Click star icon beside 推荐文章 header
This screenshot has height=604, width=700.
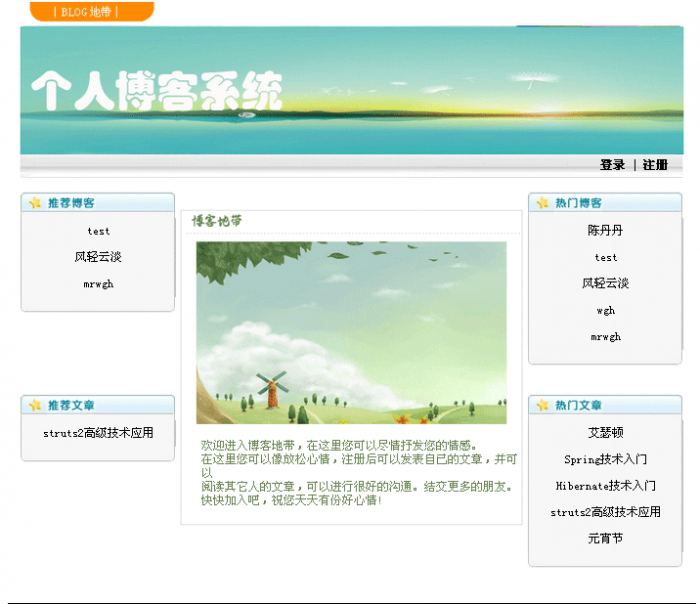point(35,406)
